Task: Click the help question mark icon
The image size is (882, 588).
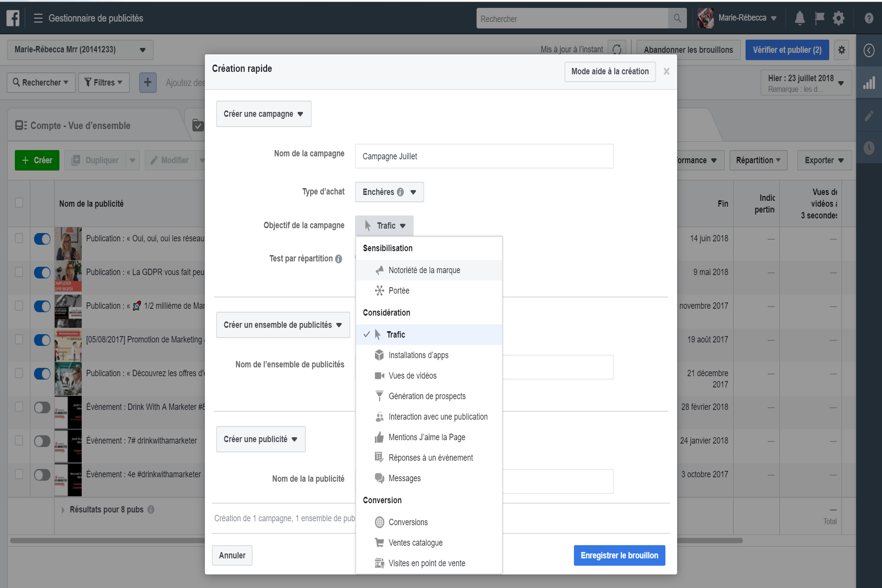Action: point(869,18)
